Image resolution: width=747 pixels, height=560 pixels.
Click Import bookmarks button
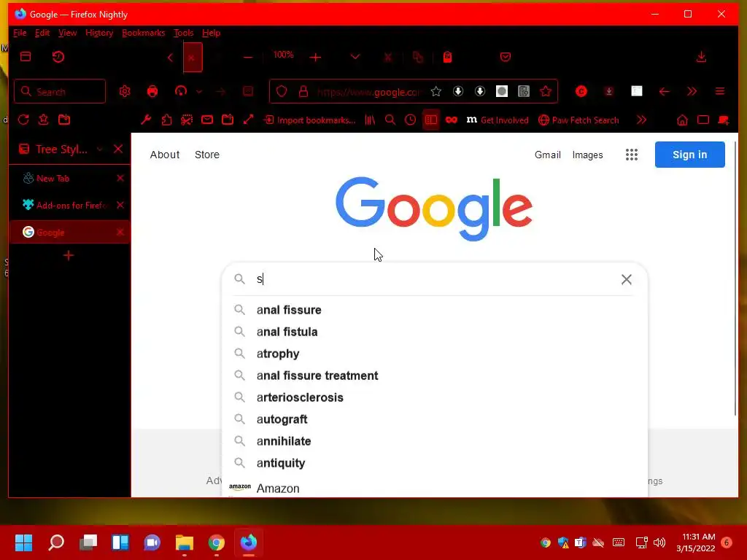point(309,120)
